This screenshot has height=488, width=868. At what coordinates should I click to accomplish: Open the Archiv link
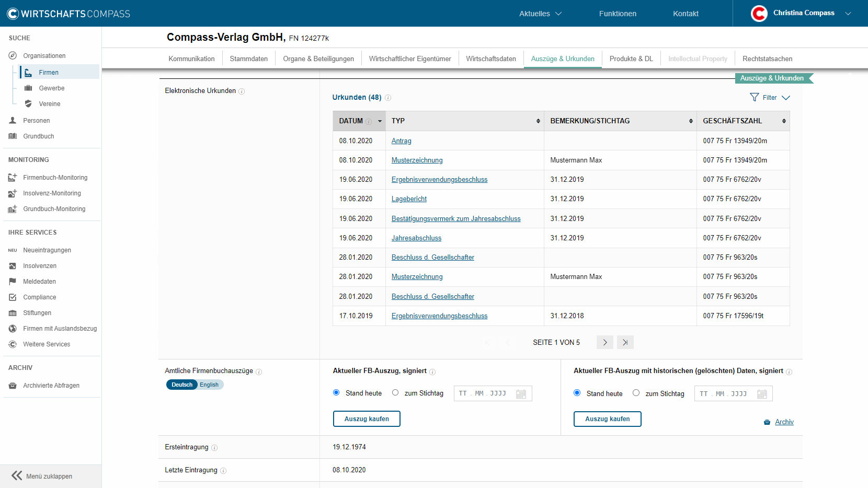pyautogui.click(x=784, y=422)
